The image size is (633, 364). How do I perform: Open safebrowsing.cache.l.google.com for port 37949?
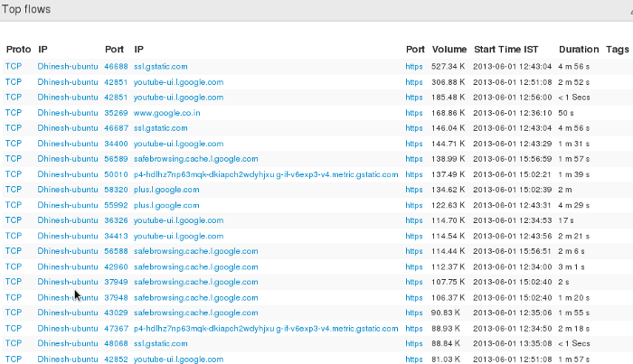(196, 282)
